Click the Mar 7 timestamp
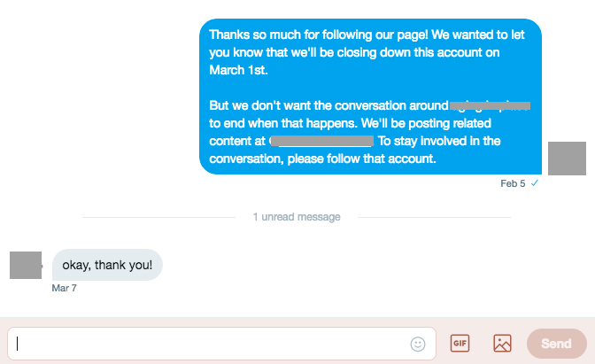 [x=64, y=288]
